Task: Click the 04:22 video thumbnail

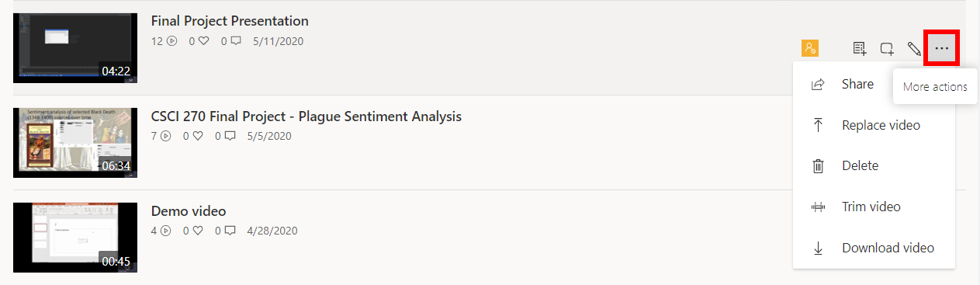Action: [x=75, y=48]
